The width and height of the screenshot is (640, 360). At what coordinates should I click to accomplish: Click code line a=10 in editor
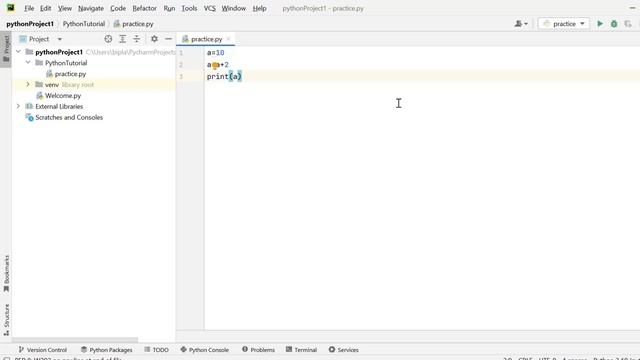click(x=216, y=53)
